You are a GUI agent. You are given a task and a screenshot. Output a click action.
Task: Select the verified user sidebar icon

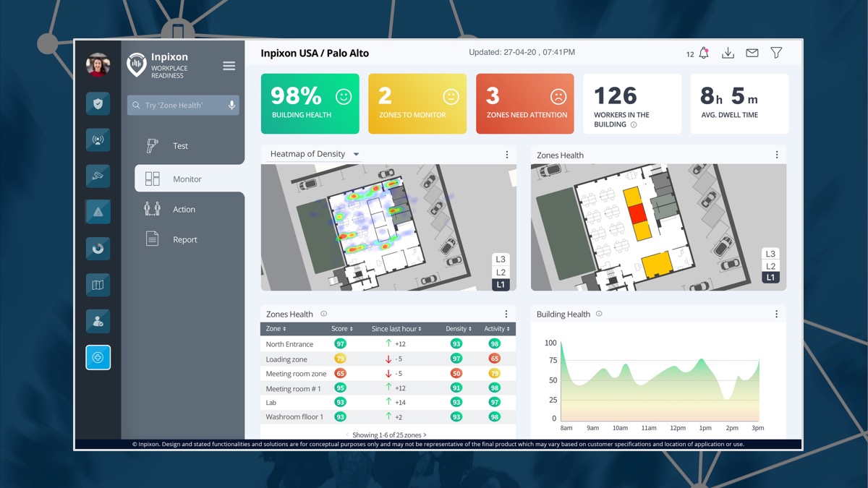pos(98,321)
